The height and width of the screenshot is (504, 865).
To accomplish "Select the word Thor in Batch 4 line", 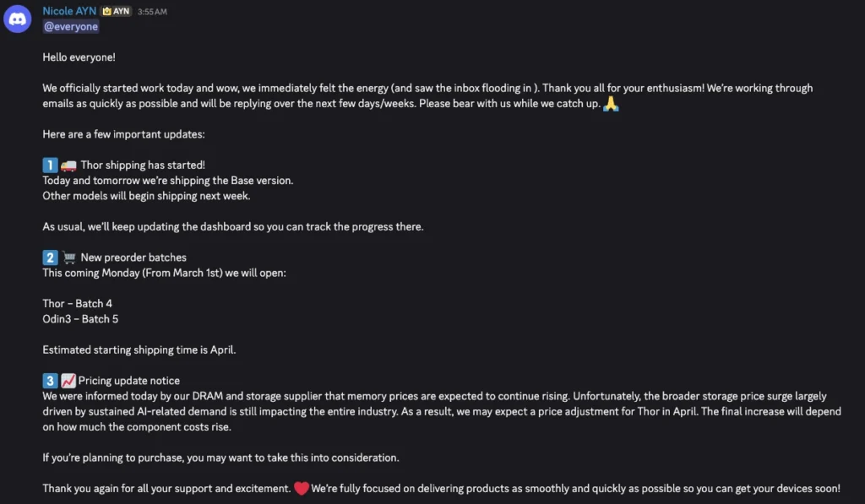I will (x=53, y=303).
